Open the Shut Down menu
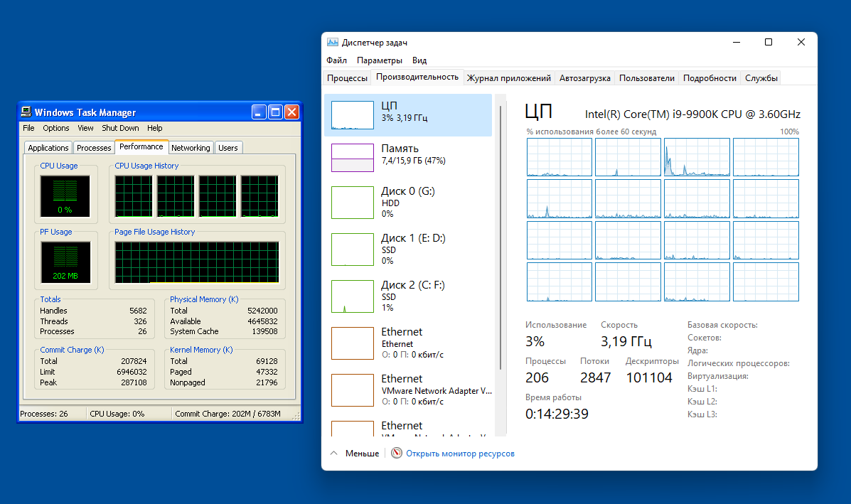 tap(120, 128)
